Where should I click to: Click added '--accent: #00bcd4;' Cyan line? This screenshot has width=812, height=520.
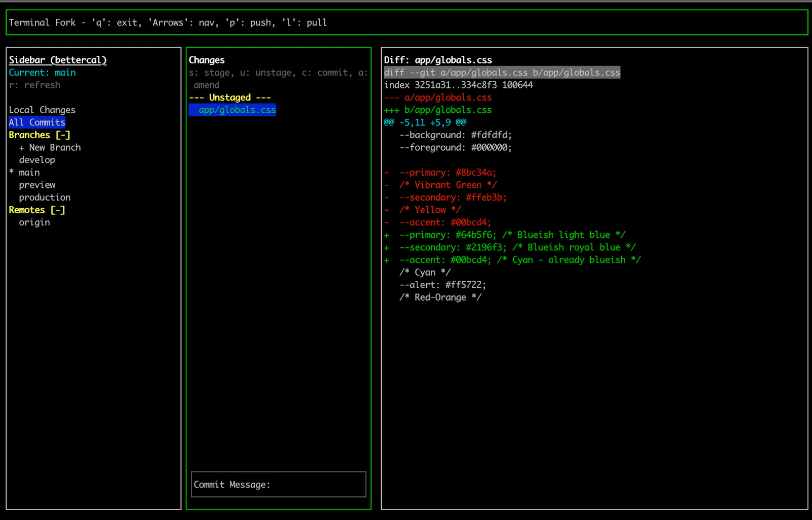click(513, 260)
